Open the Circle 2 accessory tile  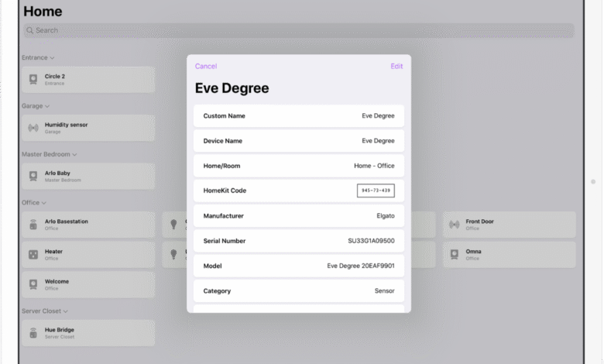(88, 79)
